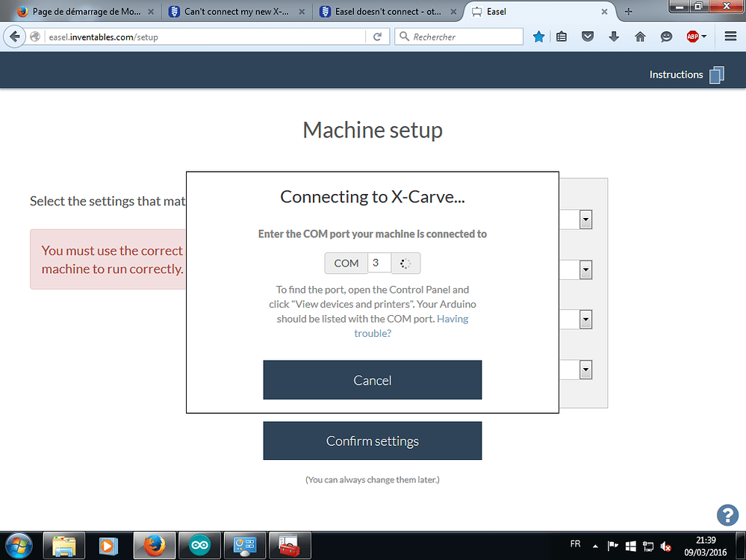Reload the current page
This screenshot has height=560, width=746.
point(377,36)
